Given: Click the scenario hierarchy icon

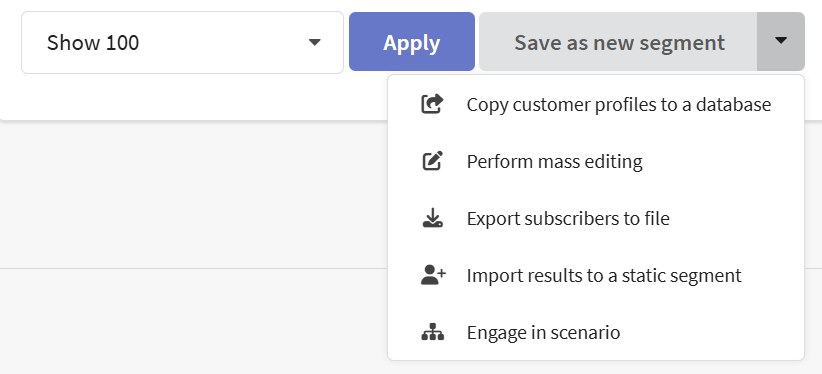Looking at the screenshot, I should click(x=432, y=332).
